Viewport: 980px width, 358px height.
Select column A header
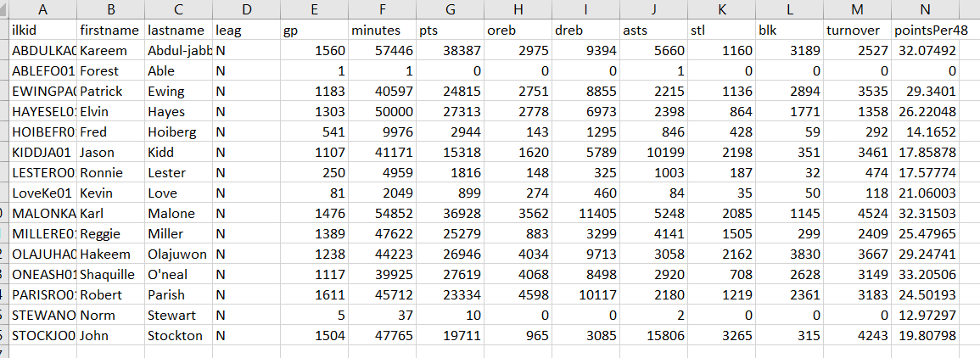coord(42,9)
